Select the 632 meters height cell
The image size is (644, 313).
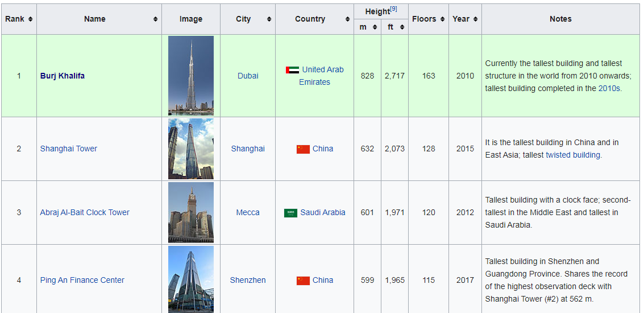pyautogui.click(x=368, y=149)
